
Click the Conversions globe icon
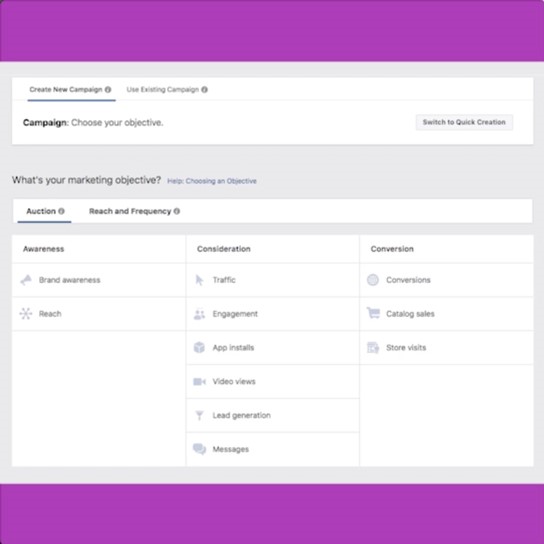[373, 280]
